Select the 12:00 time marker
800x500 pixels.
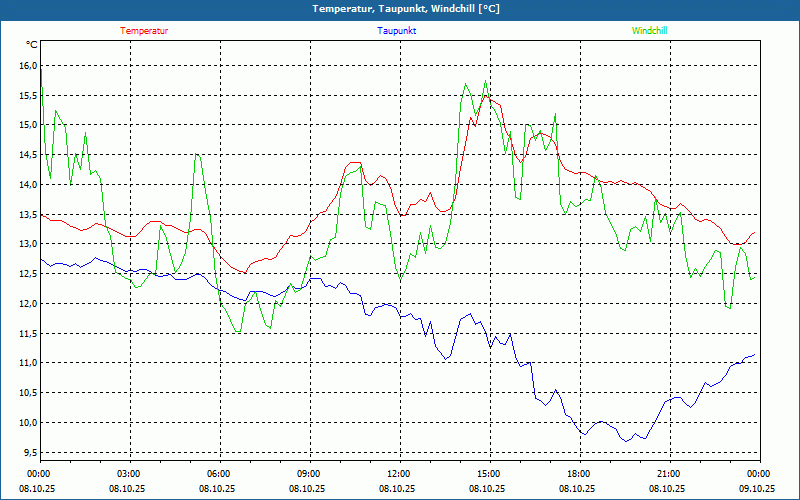398,474
